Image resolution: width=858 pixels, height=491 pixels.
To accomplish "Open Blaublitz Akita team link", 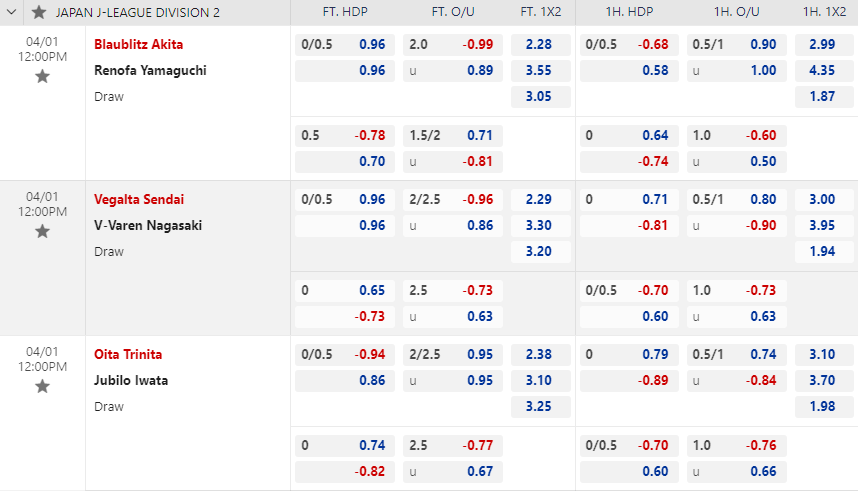I will pos(138,44).
